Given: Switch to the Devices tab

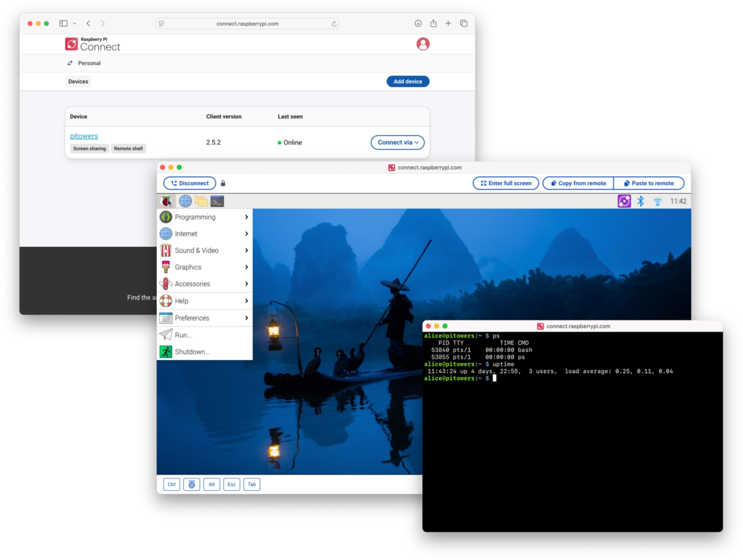Looking at the screenshot, I should click(78, 82).
